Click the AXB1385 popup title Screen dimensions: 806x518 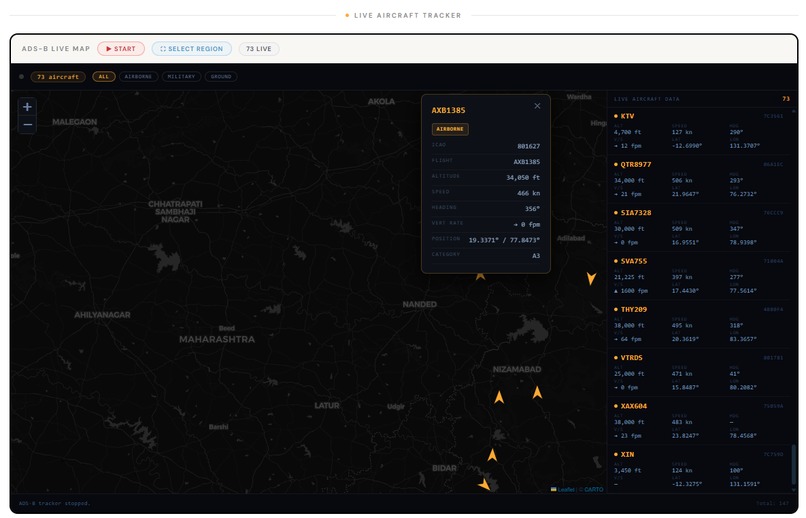(448, 110)
